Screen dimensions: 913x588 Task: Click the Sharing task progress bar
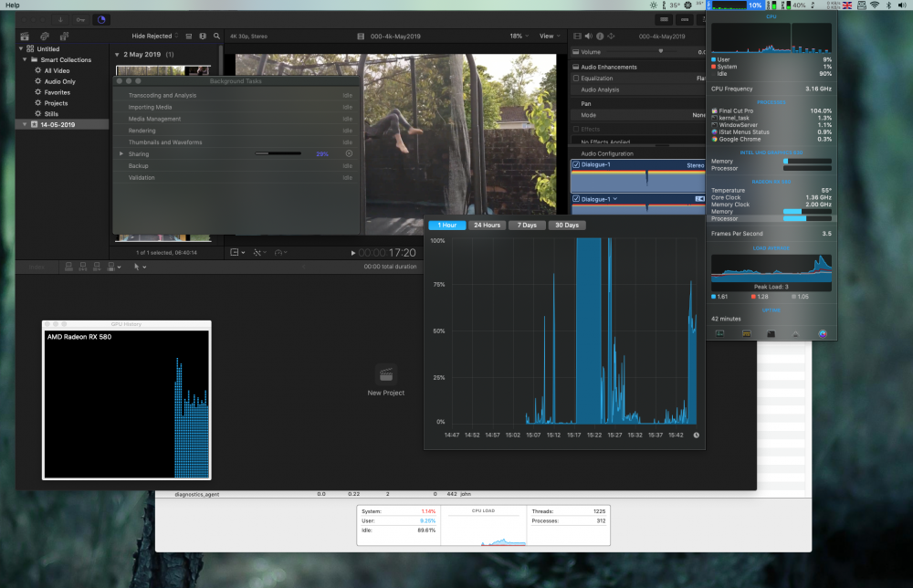pos(278,153)
